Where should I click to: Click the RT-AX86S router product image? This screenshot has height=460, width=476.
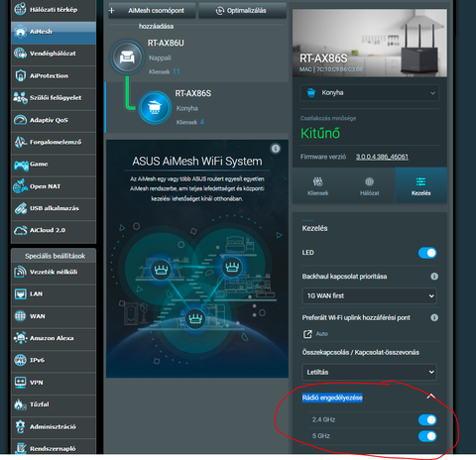tap(370, 43)
